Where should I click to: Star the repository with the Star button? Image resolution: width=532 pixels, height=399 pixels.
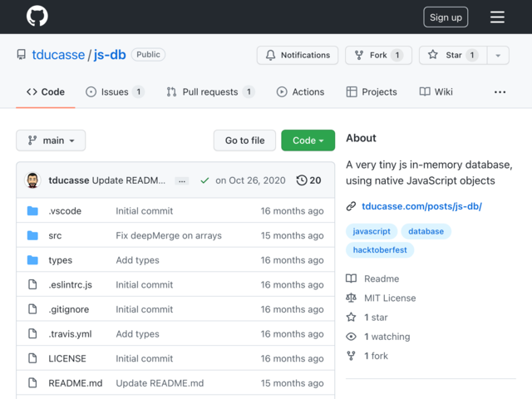pyautogui.click(x=453, y=55)
